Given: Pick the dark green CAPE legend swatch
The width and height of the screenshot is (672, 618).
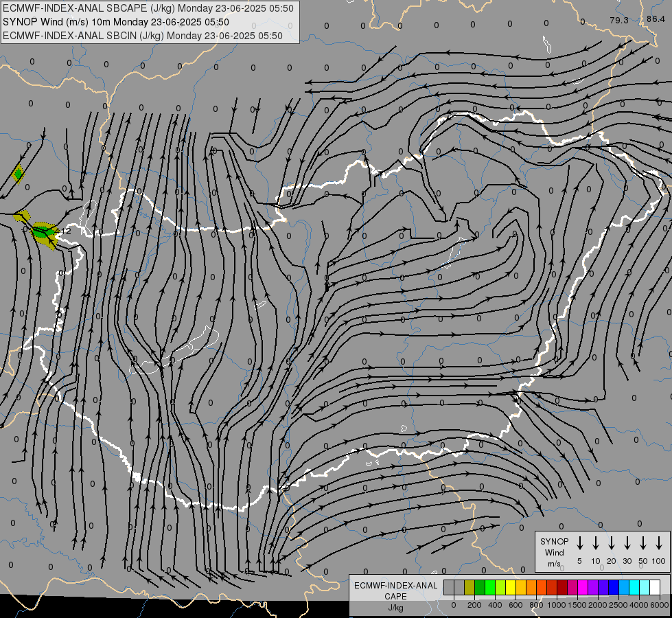Looking at the screenshot, I should [x=480, y=587].
